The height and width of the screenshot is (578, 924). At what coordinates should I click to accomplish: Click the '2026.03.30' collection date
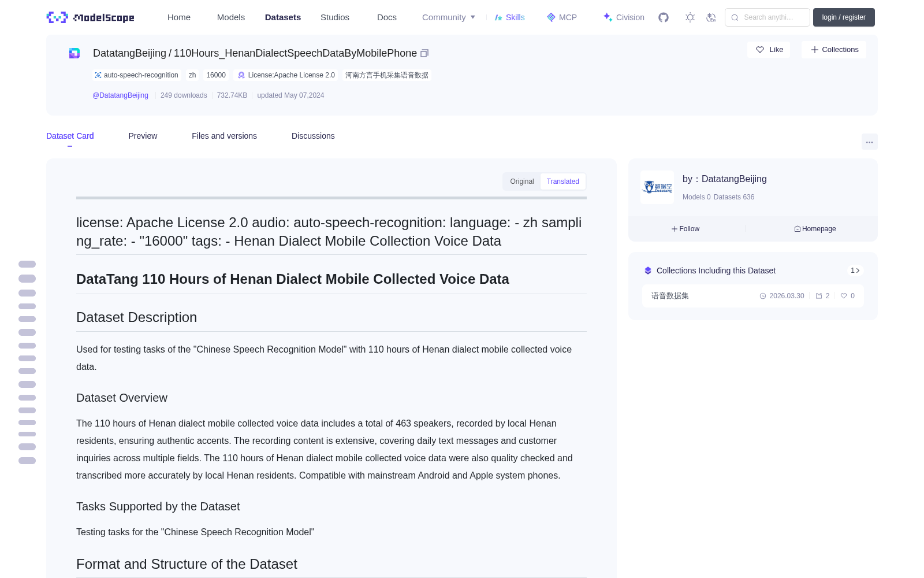(x=787, y=296)
